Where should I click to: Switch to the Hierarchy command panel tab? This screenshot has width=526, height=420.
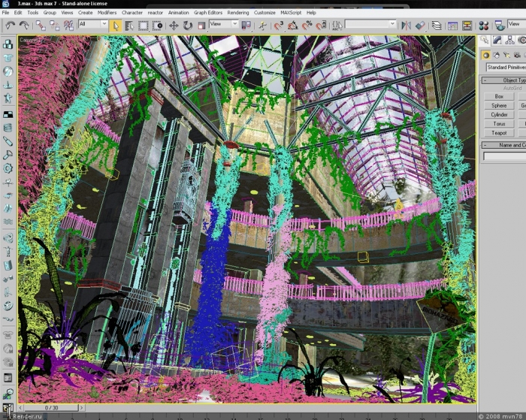click(x=510, y=40)
